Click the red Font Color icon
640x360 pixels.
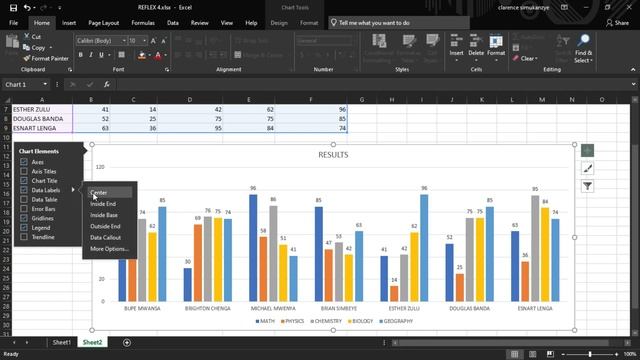click(158, 55)
